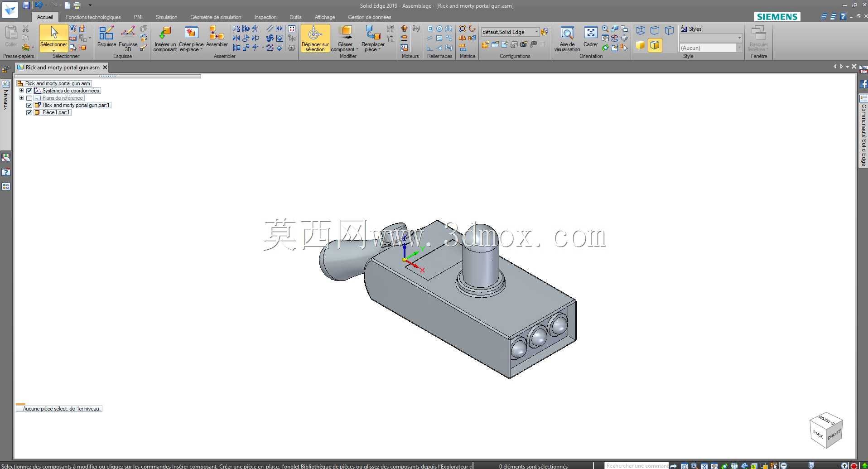Open the Inspection ribbon tab

265,17
